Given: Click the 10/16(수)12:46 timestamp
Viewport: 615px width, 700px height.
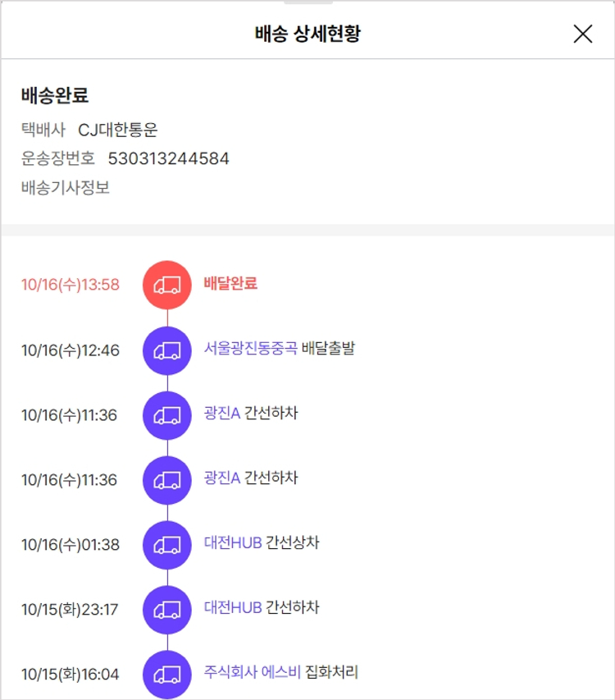Looking at the screenshot, I should coord(71,350).
